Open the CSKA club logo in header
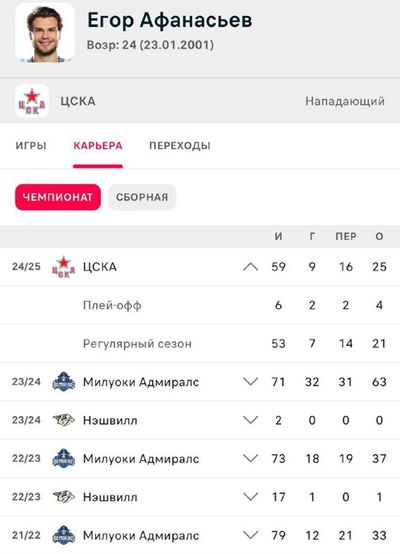This screenshot has width=400, height=554. click(x=32, y=101)
